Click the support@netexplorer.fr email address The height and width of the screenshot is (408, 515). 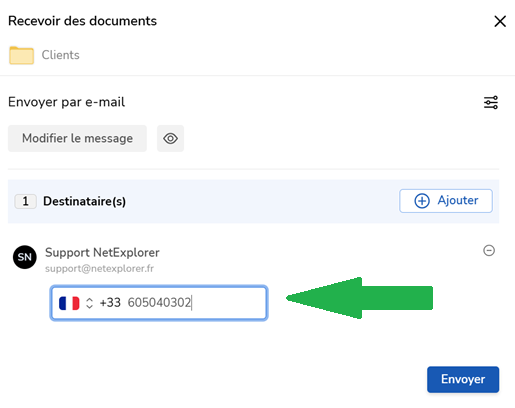pyautogui.click(x=99, y=269)
